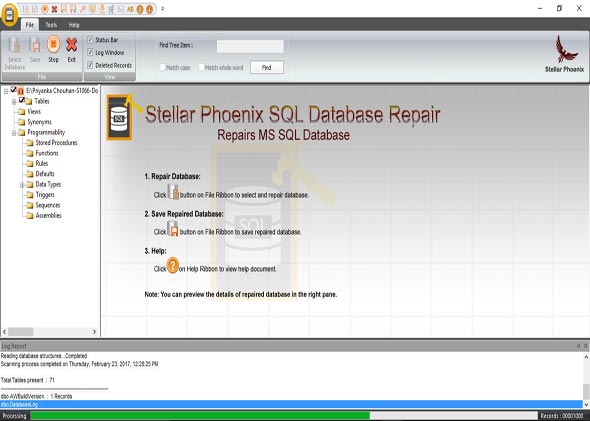The width and height of the screenshot is (590, 421).
Task: Open the Stellar application orb menu
Action: [x=9, y=15]
